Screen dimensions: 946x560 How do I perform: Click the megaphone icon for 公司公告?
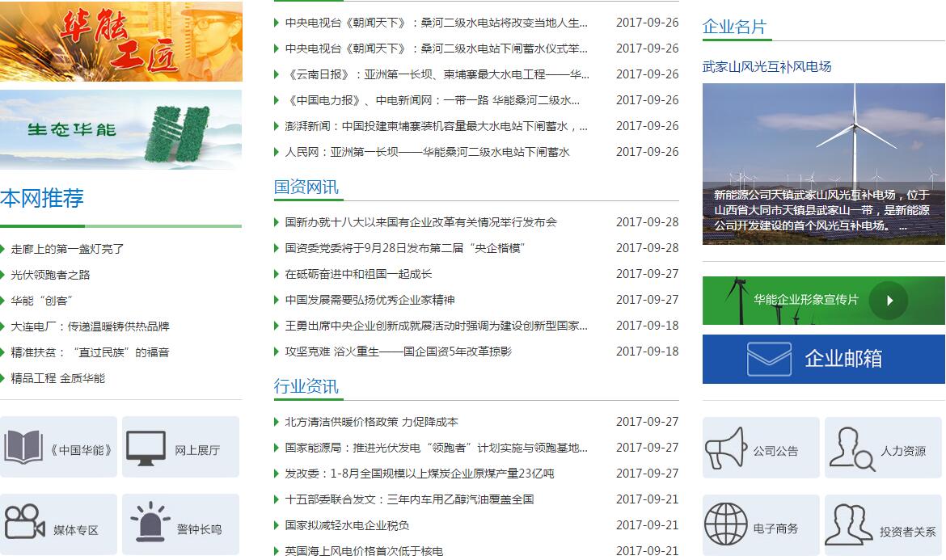point(725,448)
